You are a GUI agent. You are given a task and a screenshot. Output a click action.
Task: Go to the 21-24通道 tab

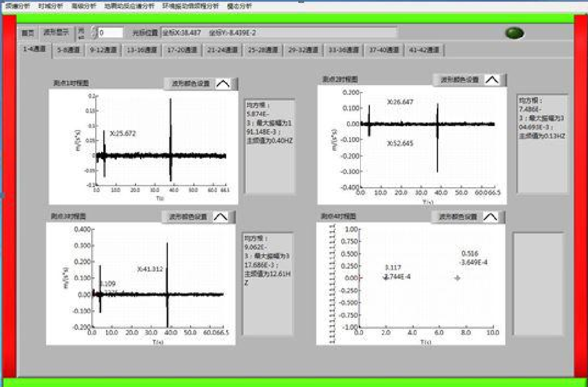tap(222, 50)
